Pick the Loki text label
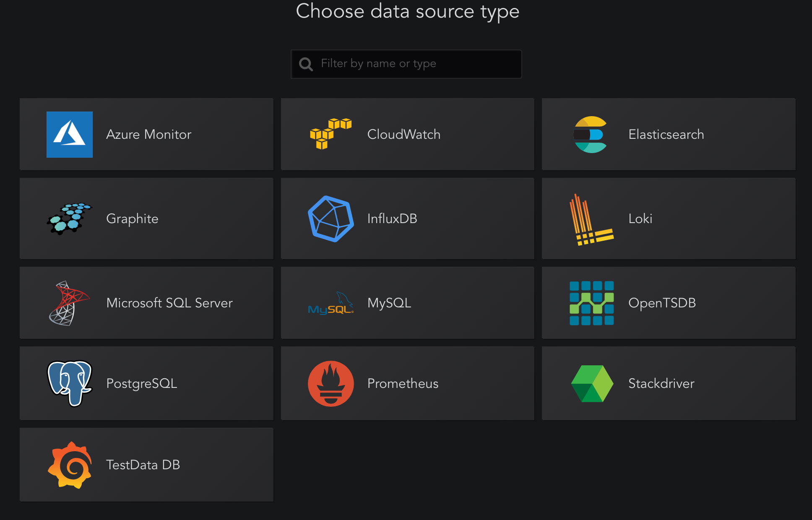 (640, 219)
